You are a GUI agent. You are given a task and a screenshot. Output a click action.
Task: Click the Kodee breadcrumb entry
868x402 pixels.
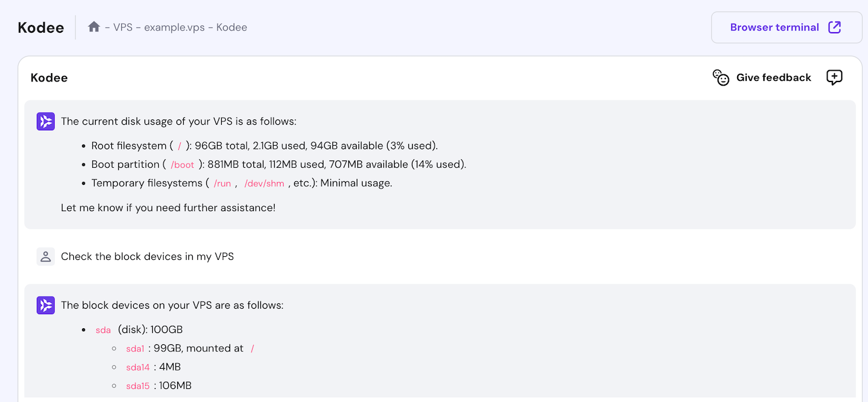[x=232, y=27]
